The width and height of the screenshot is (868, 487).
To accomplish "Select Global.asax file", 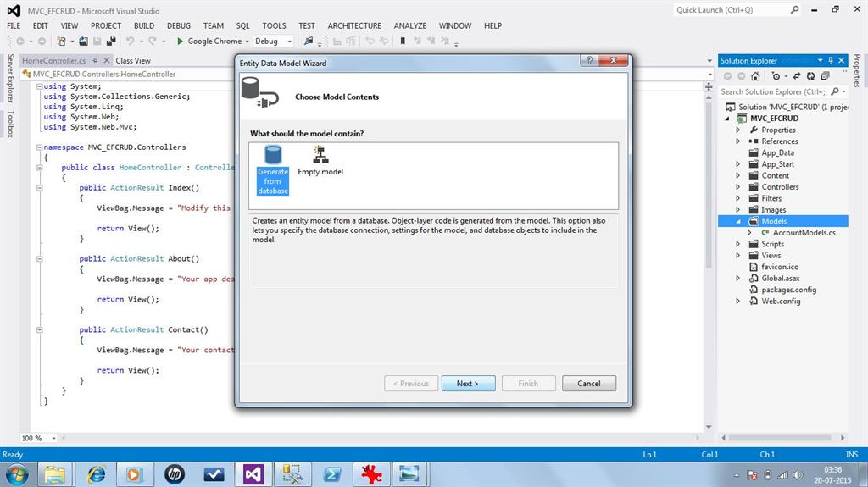I will point(780,279).
